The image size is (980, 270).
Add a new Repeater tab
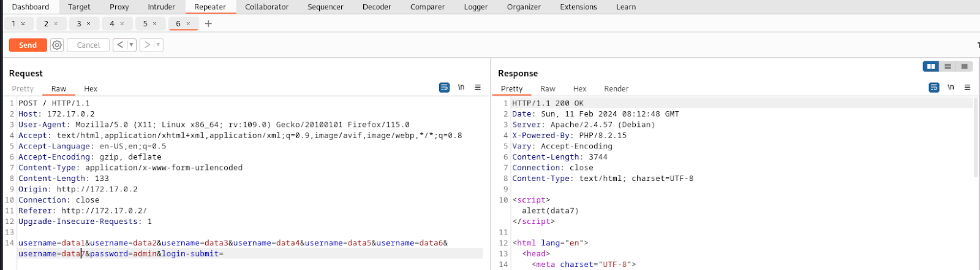coord(208,23)
